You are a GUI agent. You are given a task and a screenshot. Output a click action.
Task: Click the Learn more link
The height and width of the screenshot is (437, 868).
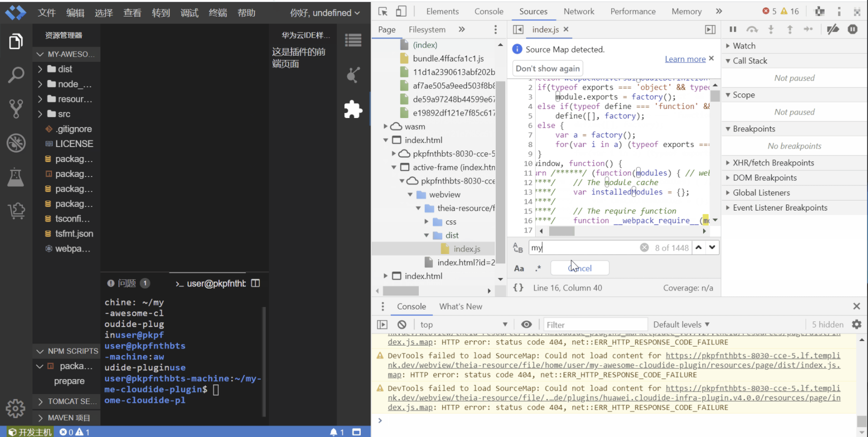(685, 59)
